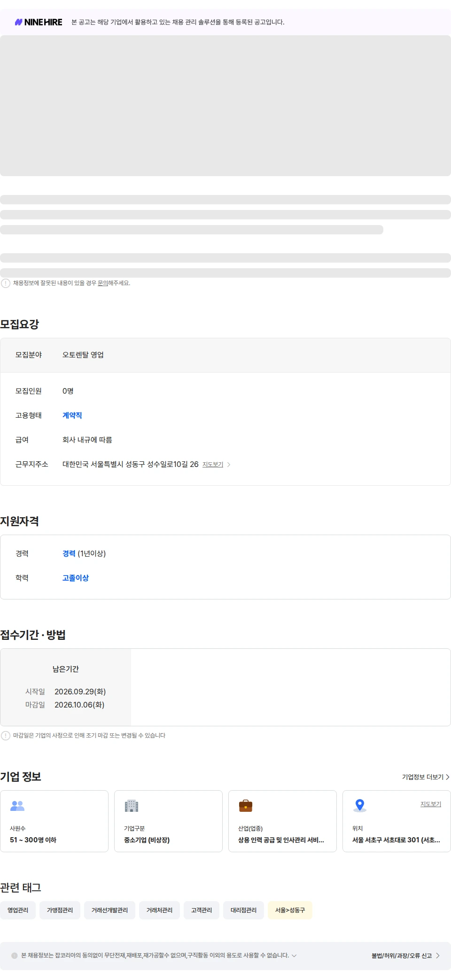451x980 pixels.
Task: Click the start date 2026.09.29(화)
Action: [80, 692]
